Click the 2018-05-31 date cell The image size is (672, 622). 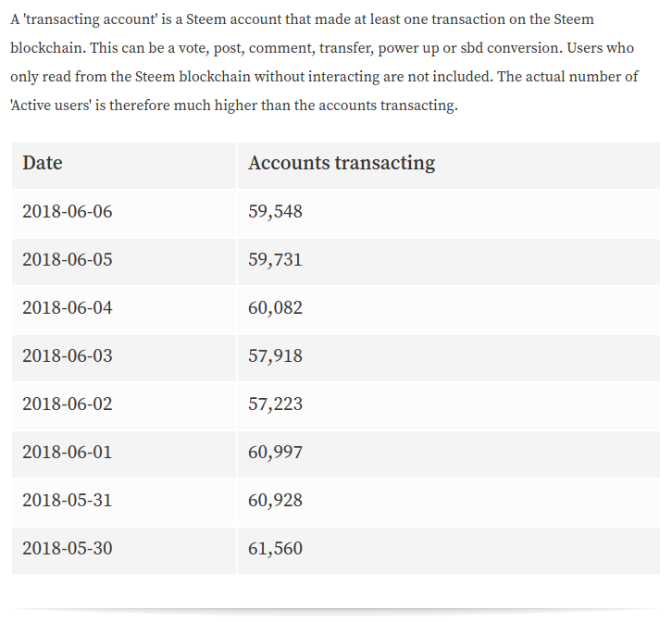[x=124, y=503]
